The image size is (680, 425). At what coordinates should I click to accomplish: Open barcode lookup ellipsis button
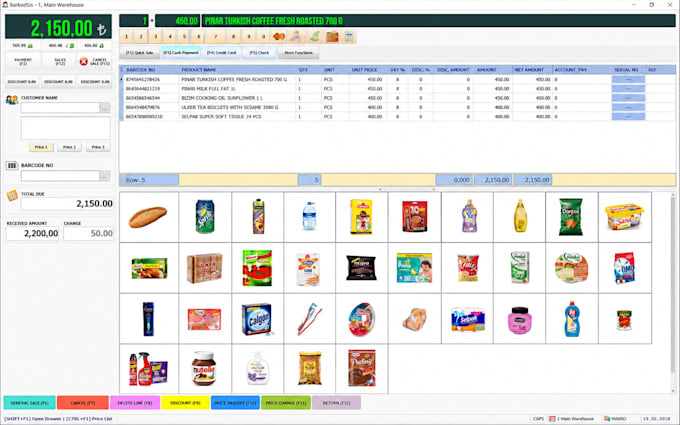click(x=105, y=176)
